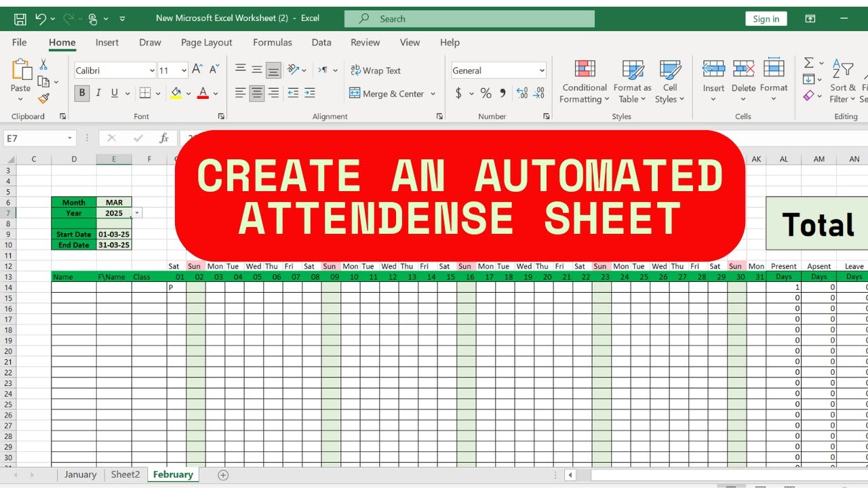Click the Insert Function fx icon

[163, 138]
